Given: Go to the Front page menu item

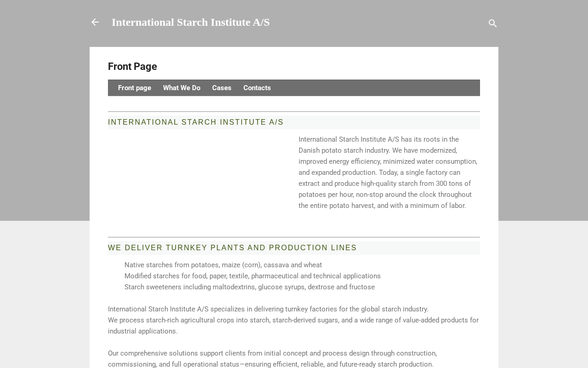Looking at the screenshot, I should [x=135, y=88].
